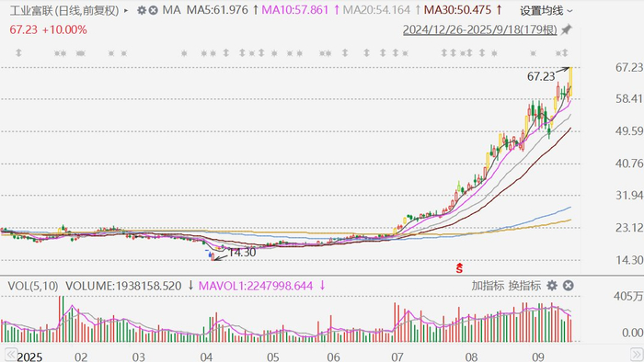
Task: Open MA indicator settings gear icon
Action: [x=142, y=10]
